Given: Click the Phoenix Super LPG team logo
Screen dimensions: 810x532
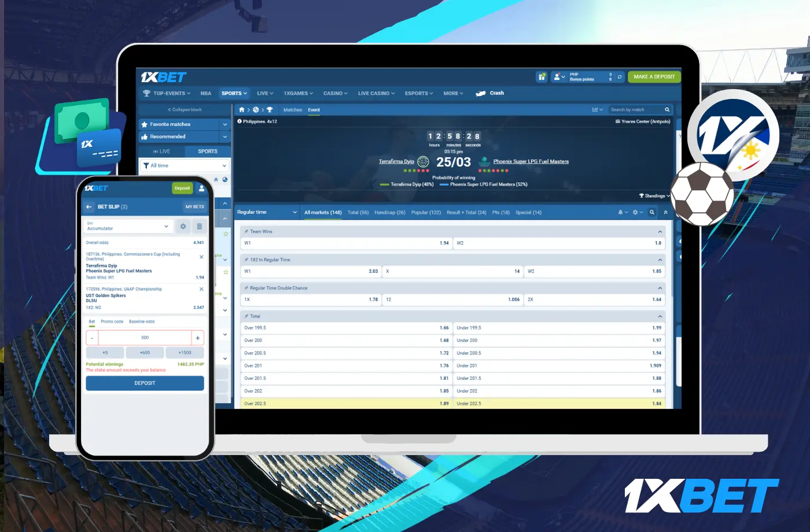Looking at the screenshot, I should click(x=484, y=162).
